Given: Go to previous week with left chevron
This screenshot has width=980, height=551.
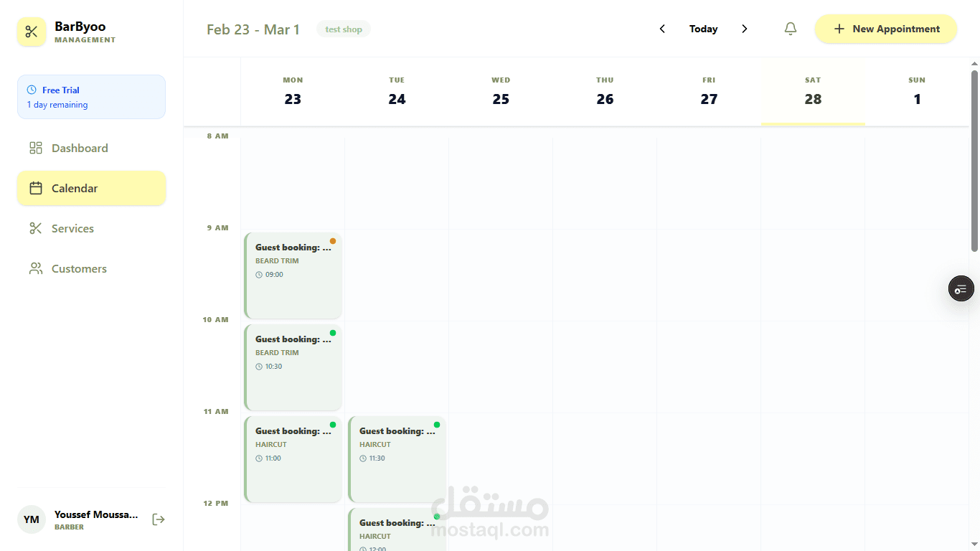Looking at the screenshot, I should (662, 29).
